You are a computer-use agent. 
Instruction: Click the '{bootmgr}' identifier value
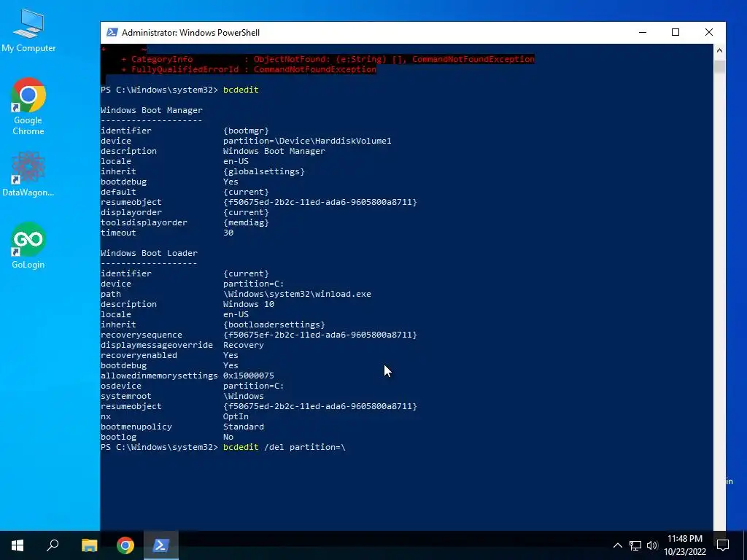pyautogui.click(x=246, y=131)
